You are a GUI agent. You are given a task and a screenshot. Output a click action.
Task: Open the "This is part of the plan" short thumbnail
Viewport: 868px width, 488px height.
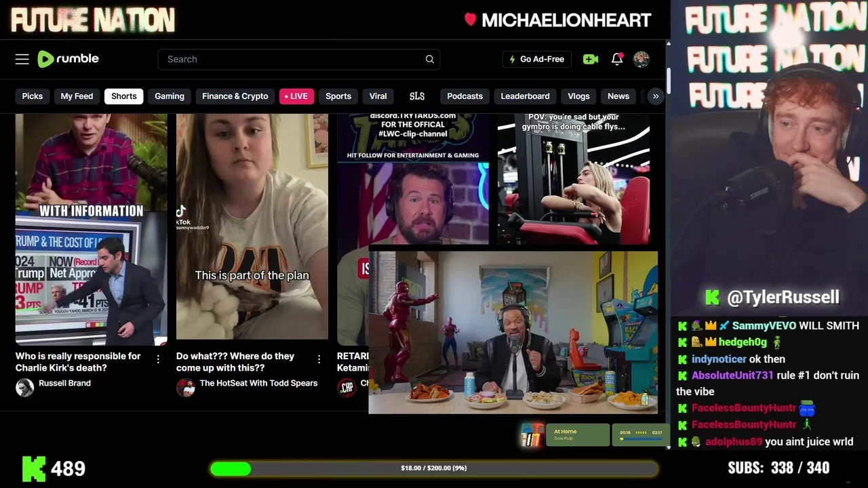[252, 227]
